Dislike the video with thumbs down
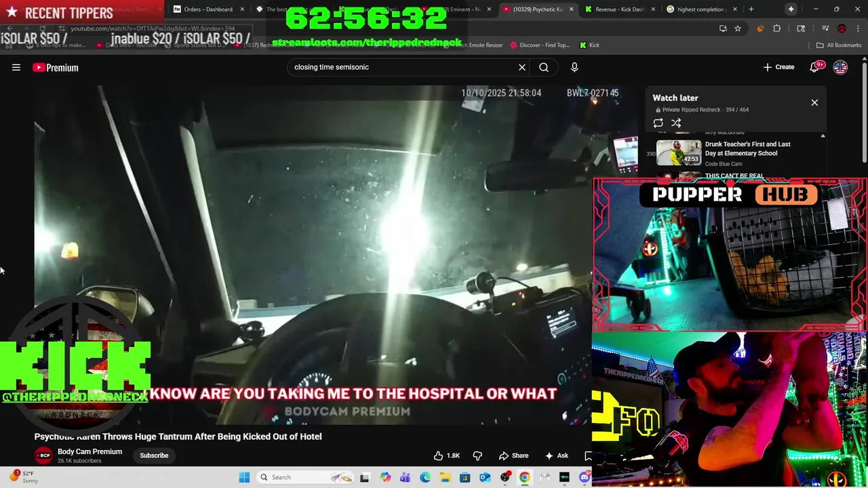Screen dimensions: 868x488 click(477, 455)
